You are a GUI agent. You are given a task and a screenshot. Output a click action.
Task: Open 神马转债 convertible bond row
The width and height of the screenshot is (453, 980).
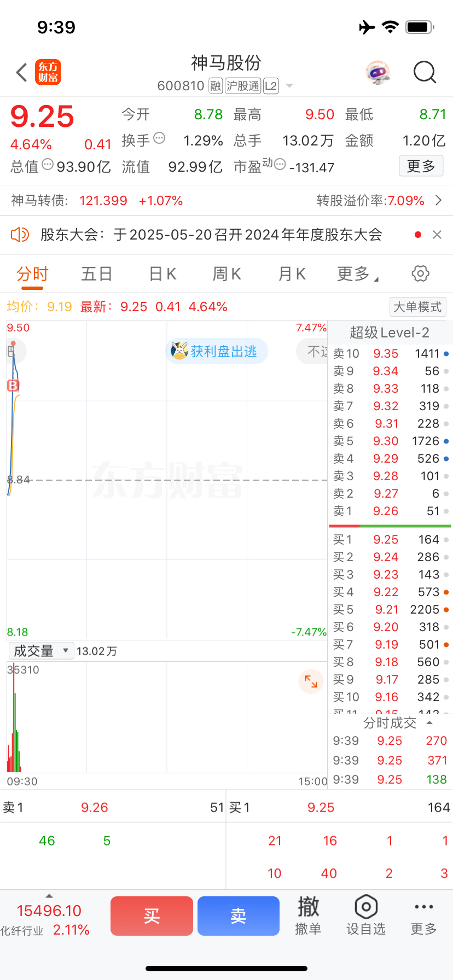point(226,201)
